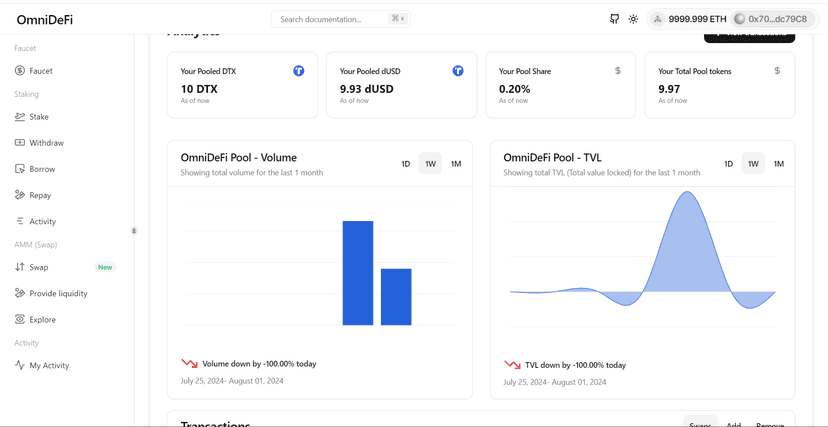
Task: Click the Withdraw sidebar icon
Action: pyautogui.click(x=20, y=143)
